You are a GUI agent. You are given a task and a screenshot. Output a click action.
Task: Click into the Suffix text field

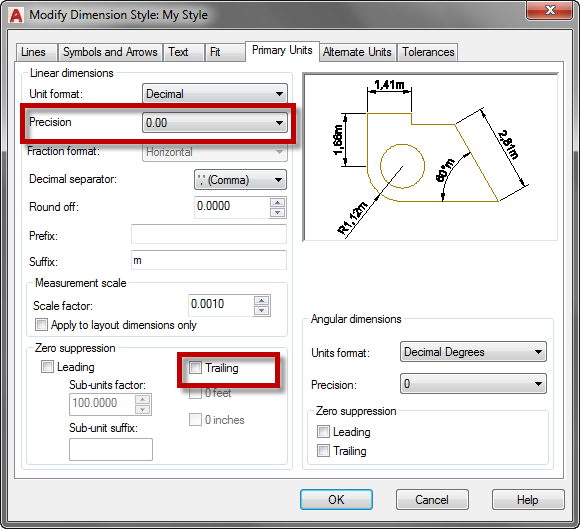click(x=209, y=260)
